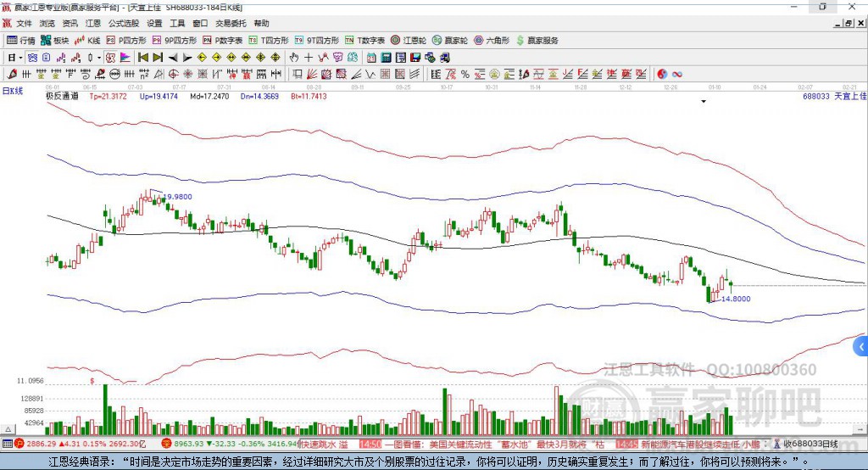Open the P四方形 tool
The height and width of the screenshot is (470, 868).
pyautogui.click(x=126, y=41)
